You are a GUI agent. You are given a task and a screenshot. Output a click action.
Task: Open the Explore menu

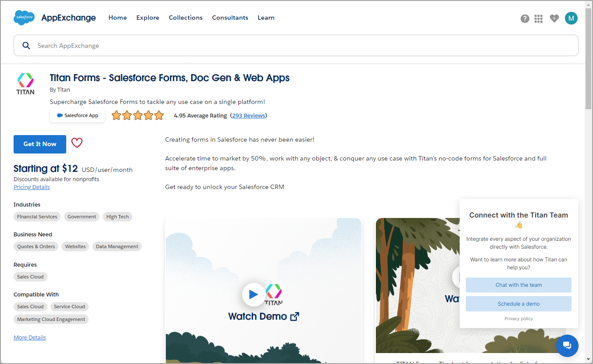point(148,18)
